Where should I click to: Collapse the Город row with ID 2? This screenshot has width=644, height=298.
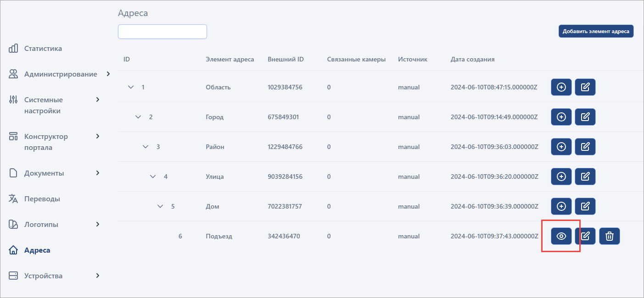click(138, 117)
